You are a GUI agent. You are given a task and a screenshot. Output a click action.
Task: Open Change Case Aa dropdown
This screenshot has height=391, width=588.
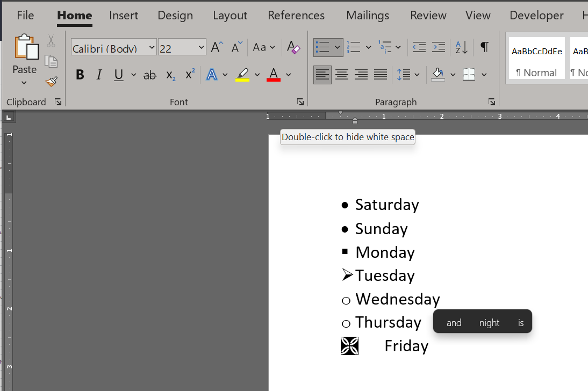(x=263, y=47)
